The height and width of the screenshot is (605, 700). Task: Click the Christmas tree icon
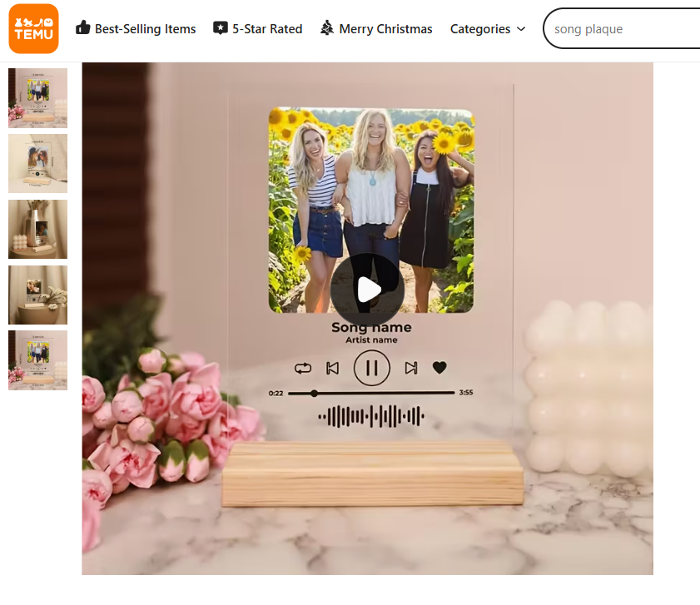click(327, 27)
